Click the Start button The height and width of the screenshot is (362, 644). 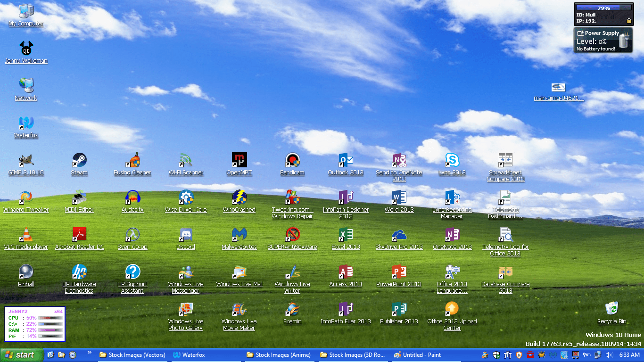tap(21, 355)
